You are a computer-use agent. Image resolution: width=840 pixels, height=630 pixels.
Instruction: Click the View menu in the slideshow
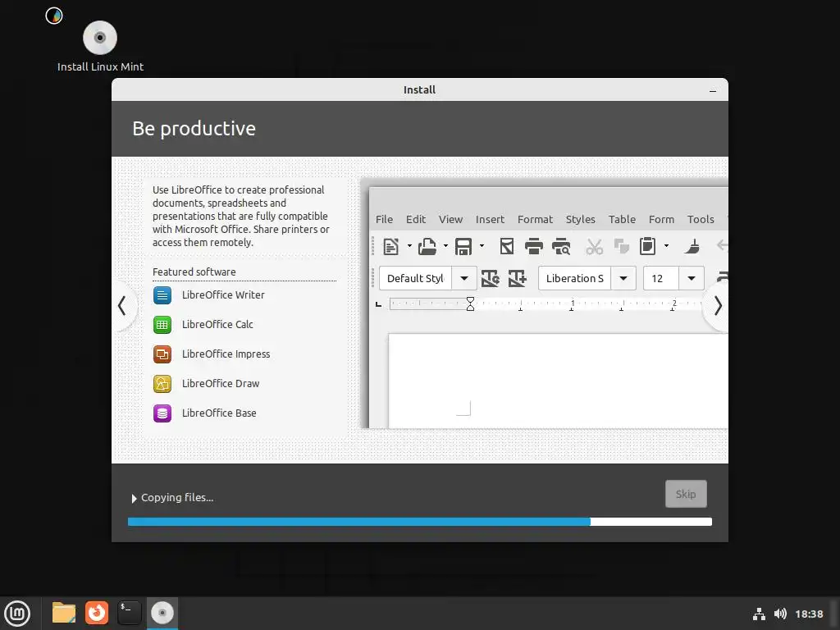point(450,219)
